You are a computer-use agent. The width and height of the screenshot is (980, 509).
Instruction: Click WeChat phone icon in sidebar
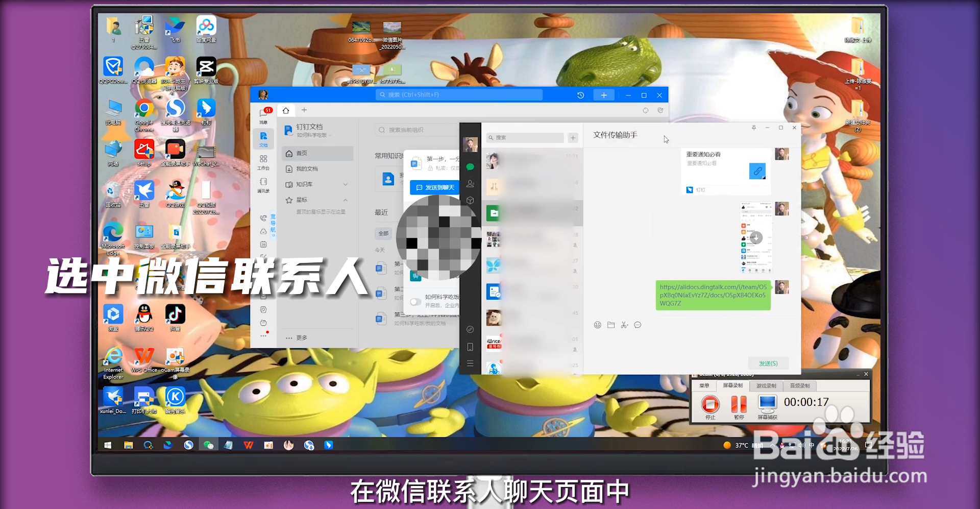tap(470, 347)
